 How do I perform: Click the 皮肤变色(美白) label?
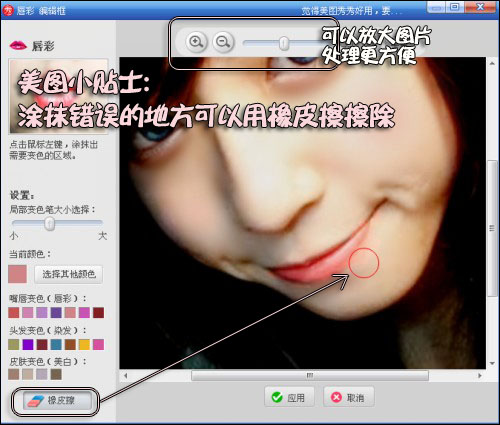pyautogui.click(x=47, y=362)
